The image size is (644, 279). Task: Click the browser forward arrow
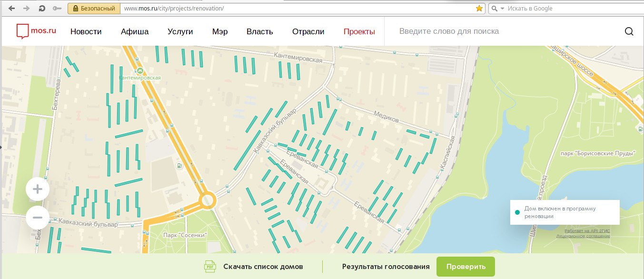[26, 9]
